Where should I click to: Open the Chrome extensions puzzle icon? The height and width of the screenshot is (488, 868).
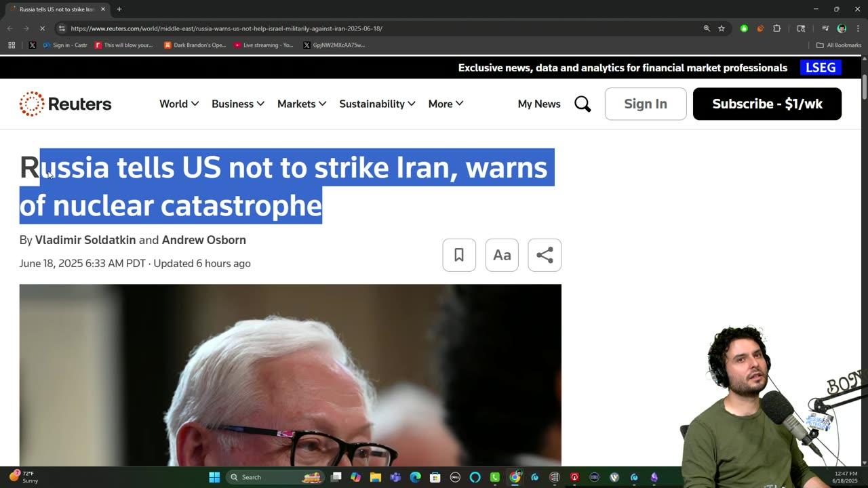(777, 28)
